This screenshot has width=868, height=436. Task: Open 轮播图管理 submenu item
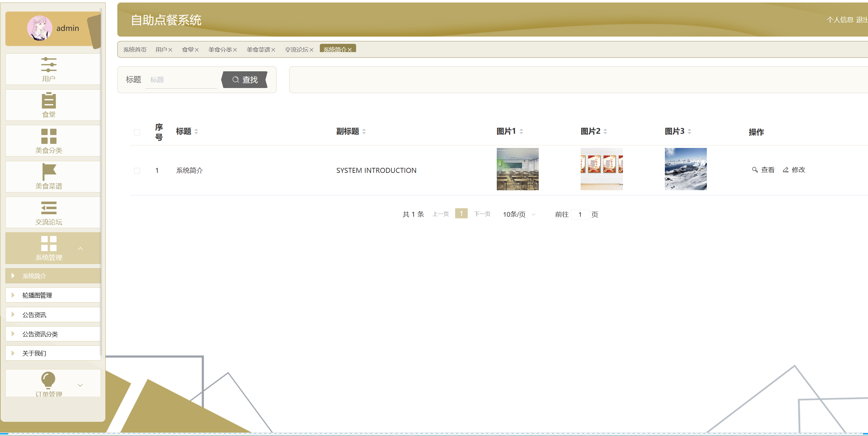37,295
